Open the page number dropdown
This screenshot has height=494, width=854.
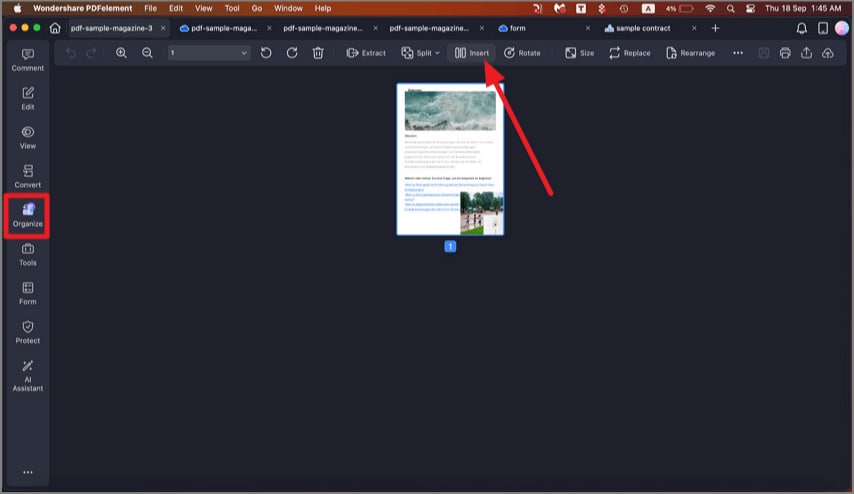point(209,53)
